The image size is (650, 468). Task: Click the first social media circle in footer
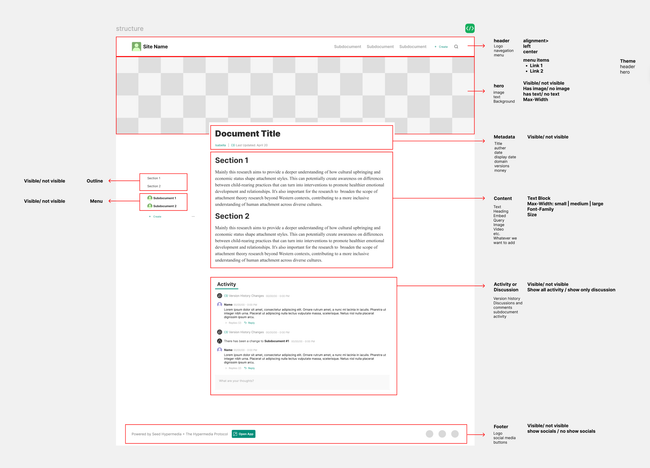[430, 434]
